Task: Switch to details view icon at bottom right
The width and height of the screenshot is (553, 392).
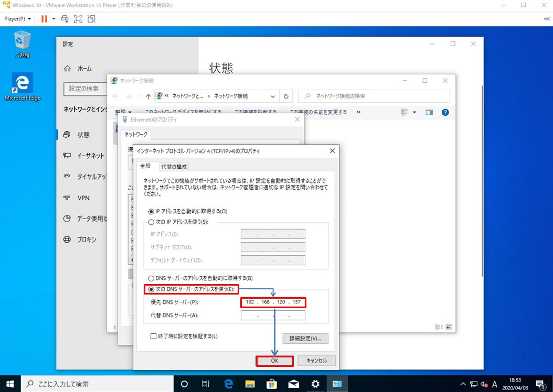Action: (x=439, y=327)
